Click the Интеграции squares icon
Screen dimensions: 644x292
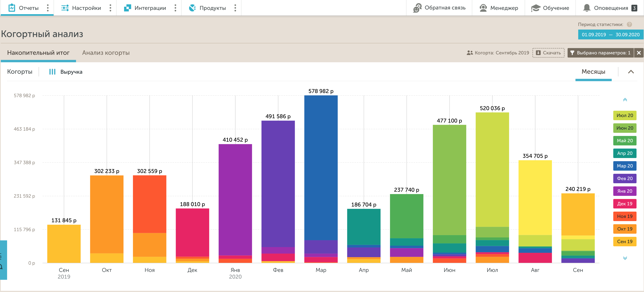coord(127,8)
